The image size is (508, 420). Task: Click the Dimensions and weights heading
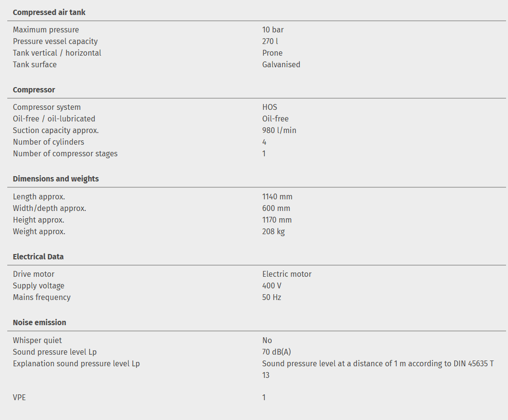(56, 179)
